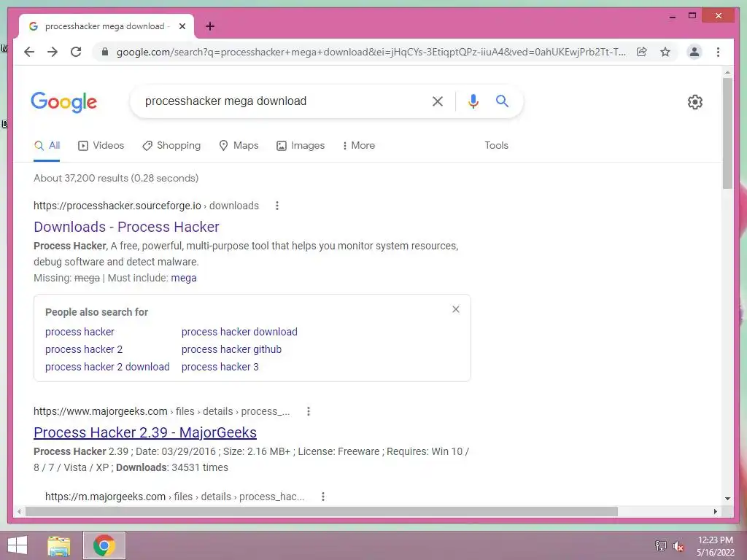Share this page icon in address bar
Image resolution: width=747 pixels, height=560 pixels.
tap(642, 52)
